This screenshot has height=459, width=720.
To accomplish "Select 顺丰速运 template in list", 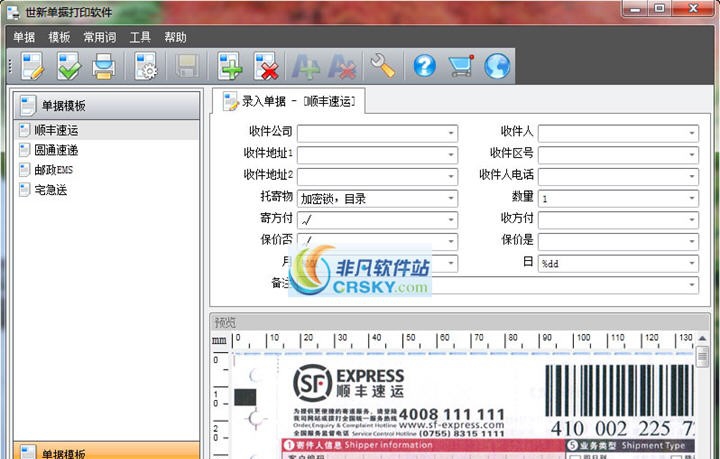I will 107,130.
